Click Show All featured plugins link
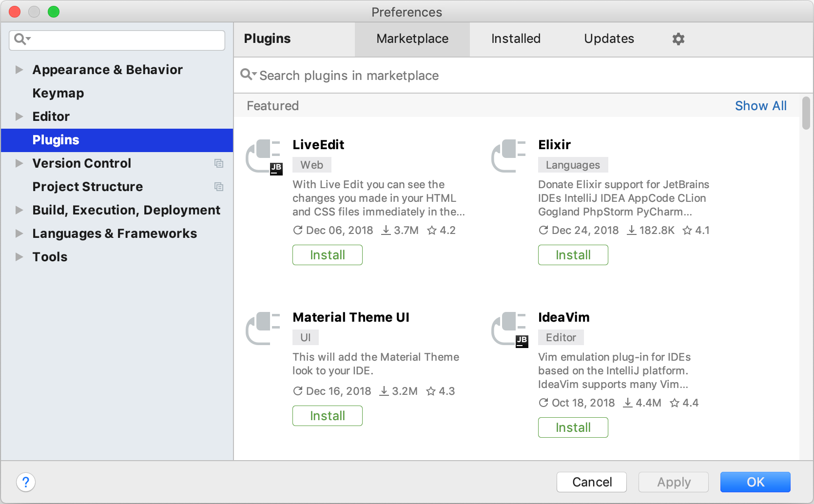The width and height of the screenshot is (814, 504). pos(760,106)
